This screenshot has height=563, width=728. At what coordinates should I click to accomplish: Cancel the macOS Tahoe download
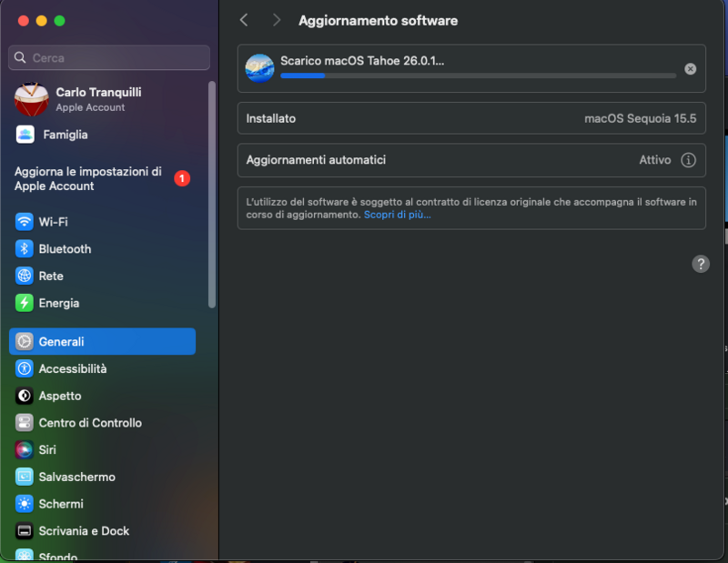691,69
